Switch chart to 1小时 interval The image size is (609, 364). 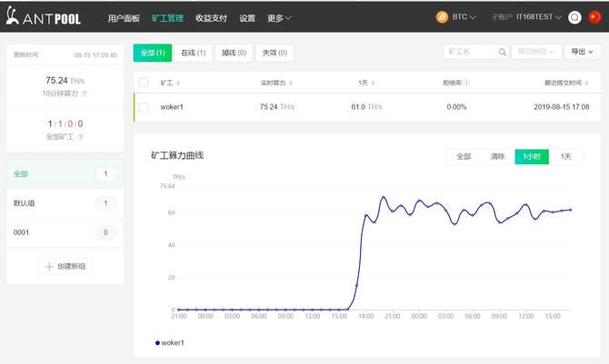[x=532, y=156]
